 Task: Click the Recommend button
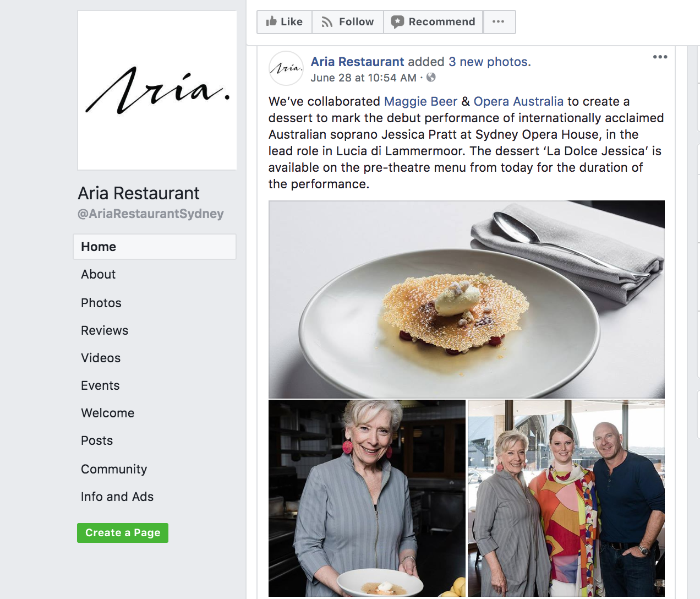433,22
